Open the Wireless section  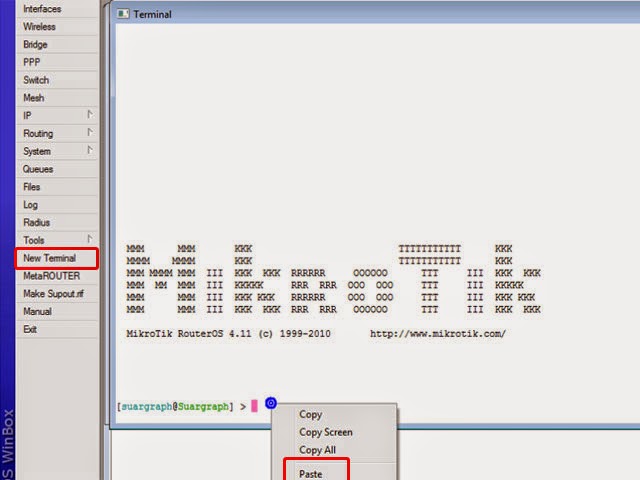click(x=57, y=27)
